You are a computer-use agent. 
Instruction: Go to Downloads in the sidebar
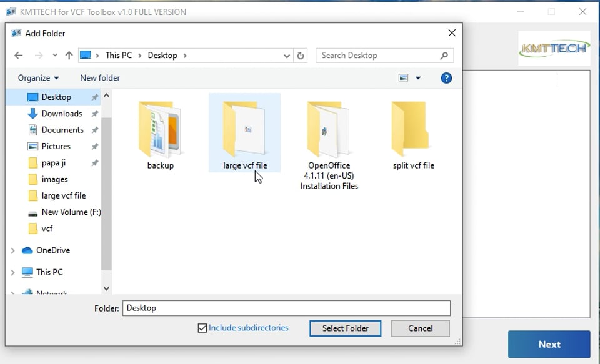[62, 114]
